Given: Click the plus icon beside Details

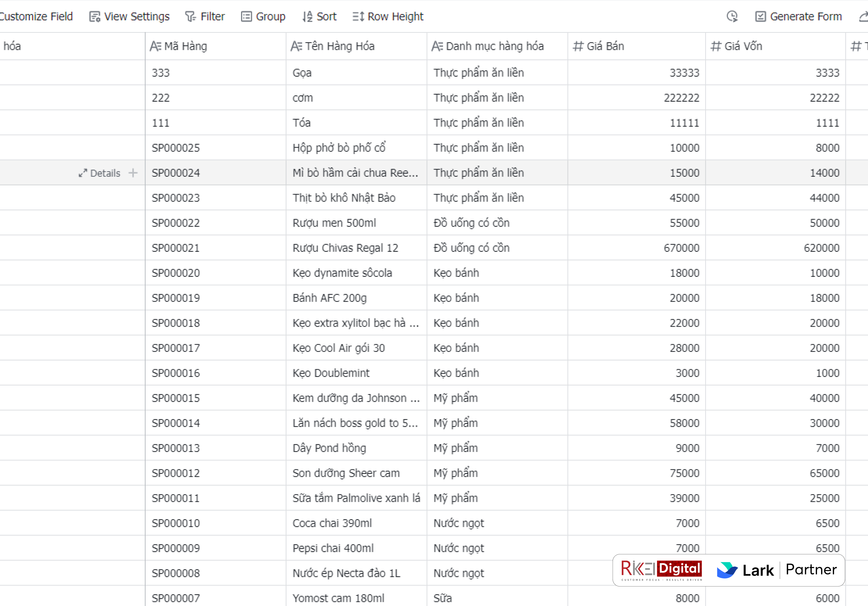Looking at the screenshot, I should [133, 173].
